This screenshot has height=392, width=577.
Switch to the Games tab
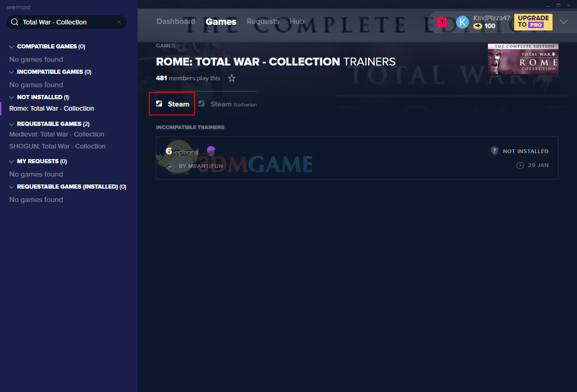(x=221, y=22)
